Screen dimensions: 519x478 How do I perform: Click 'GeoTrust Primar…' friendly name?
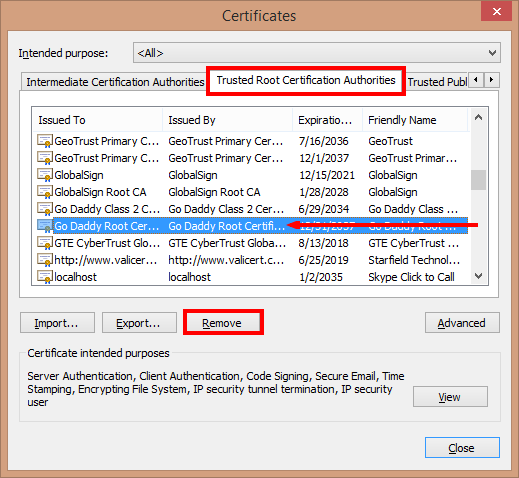(413, 158)
